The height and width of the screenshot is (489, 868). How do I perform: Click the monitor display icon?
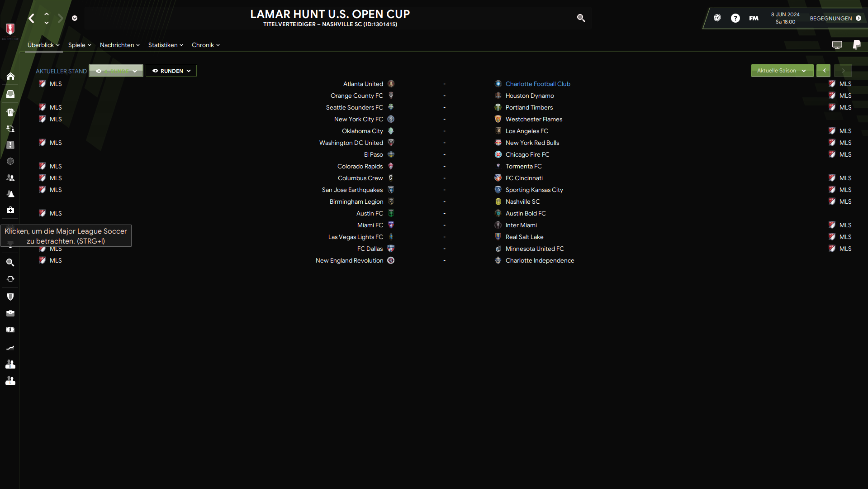click(x=837, y=45)
